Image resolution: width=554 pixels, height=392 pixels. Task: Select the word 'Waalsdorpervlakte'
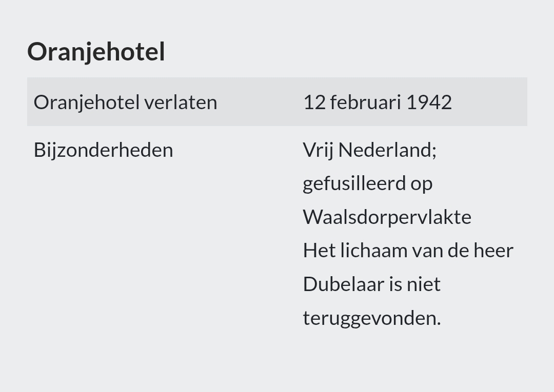[x=387, y=217]
